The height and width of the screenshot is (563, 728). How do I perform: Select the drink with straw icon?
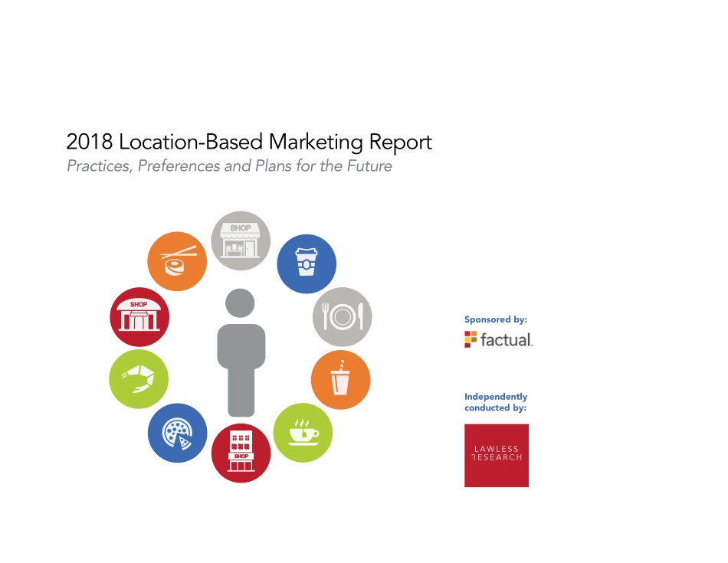(340, 379)
